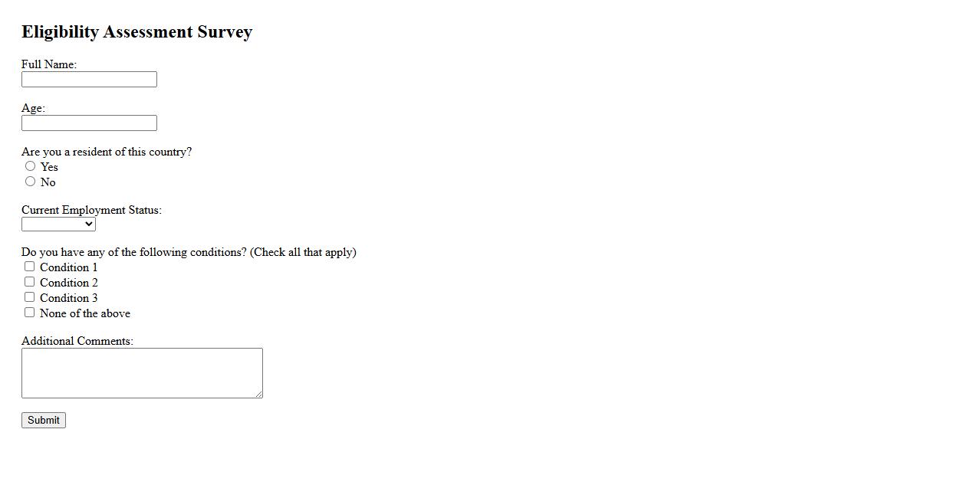The width and height of the screenshot is (980, 498).
Task: Check the None of the above box
Action: click(x=30, y=313)
